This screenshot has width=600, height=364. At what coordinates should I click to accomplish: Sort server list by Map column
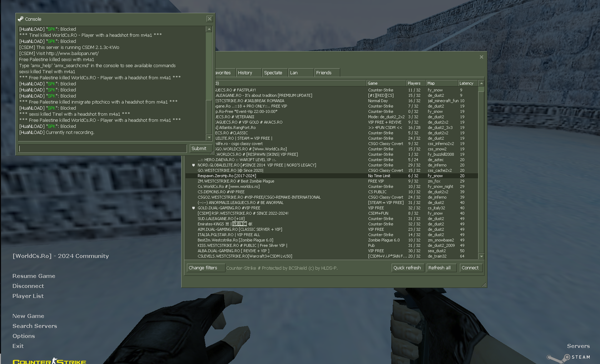click(x=442, y=83)
